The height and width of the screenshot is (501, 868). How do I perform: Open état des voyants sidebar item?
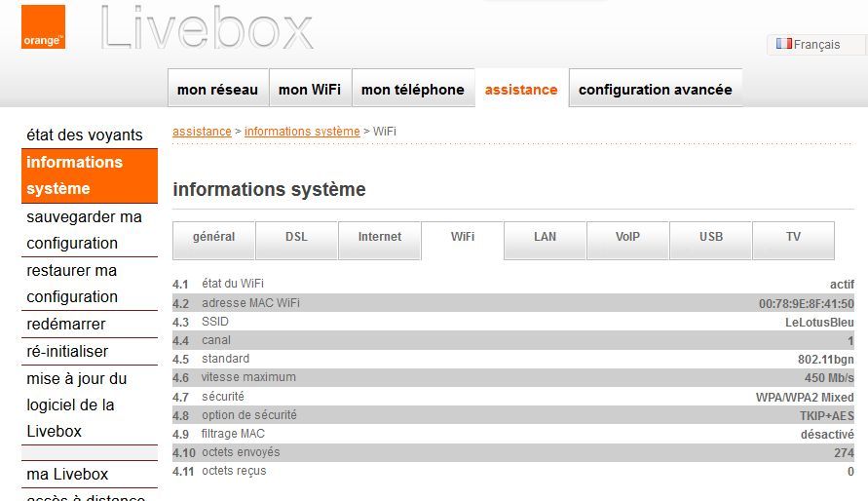(85, 135)
